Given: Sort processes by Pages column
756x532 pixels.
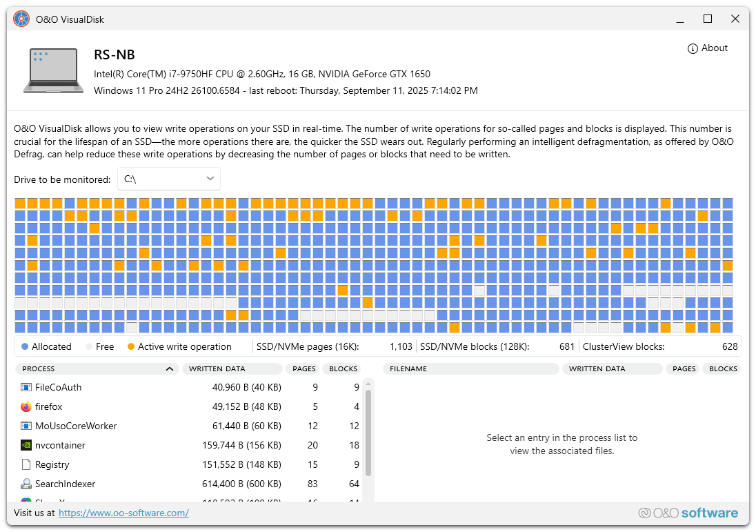Looking at the screenshot, I should click(x=304, y=368).
